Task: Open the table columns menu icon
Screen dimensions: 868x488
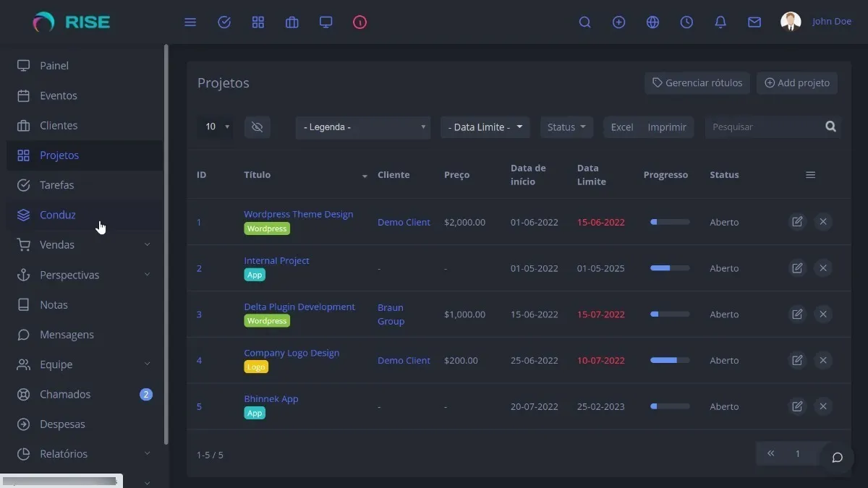Action: tap(811, 175)
